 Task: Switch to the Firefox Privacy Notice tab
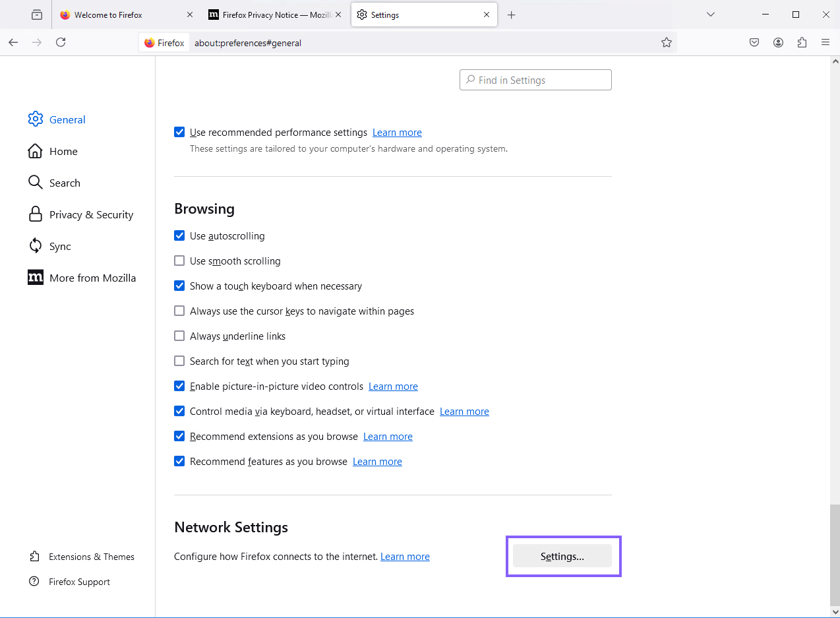tap(270, 14)
